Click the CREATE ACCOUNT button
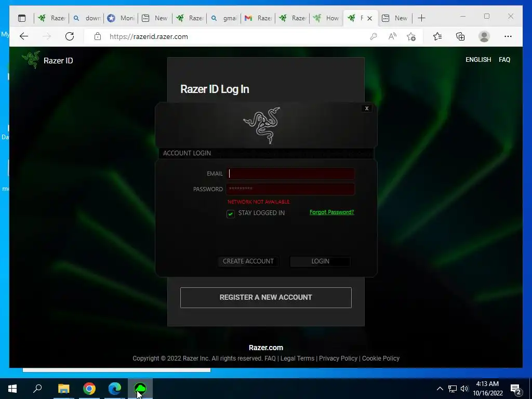 coord(248,261)
